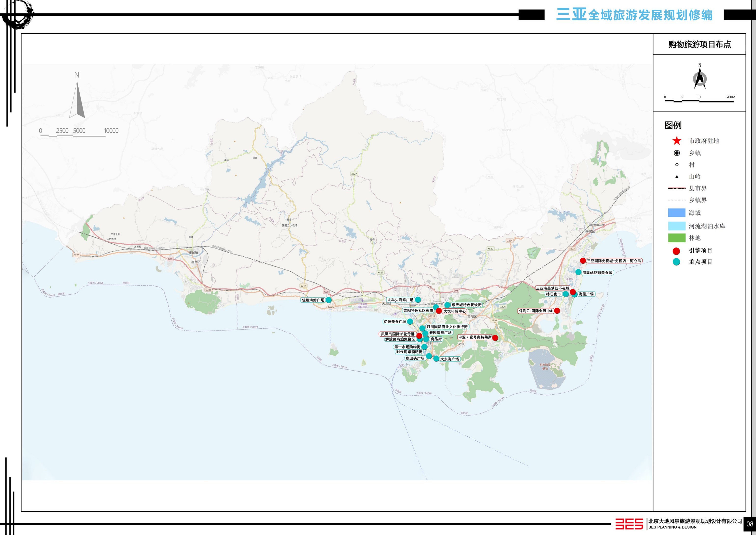756x535 pixels.
Task: Select the red dot at 保利C+国际会展中心
Action: [x=557, y=310]
